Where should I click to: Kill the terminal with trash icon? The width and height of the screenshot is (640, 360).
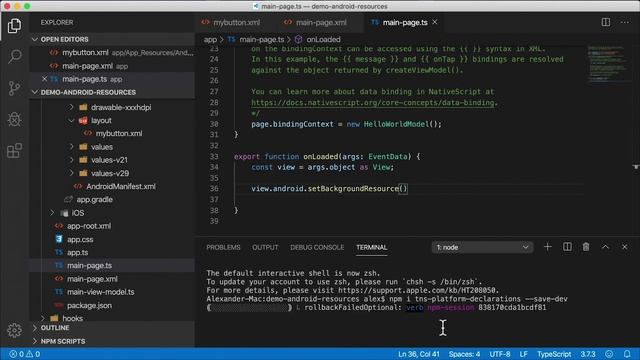coord(586,247)
